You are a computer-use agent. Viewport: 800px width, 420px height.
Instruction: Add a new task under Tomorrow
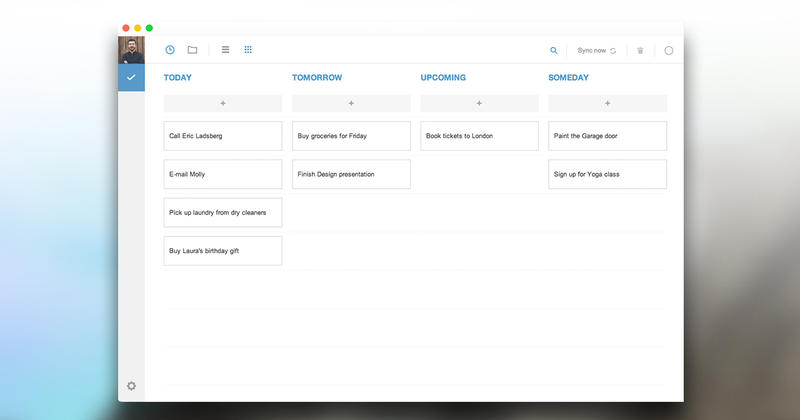(x=351, y=103)
